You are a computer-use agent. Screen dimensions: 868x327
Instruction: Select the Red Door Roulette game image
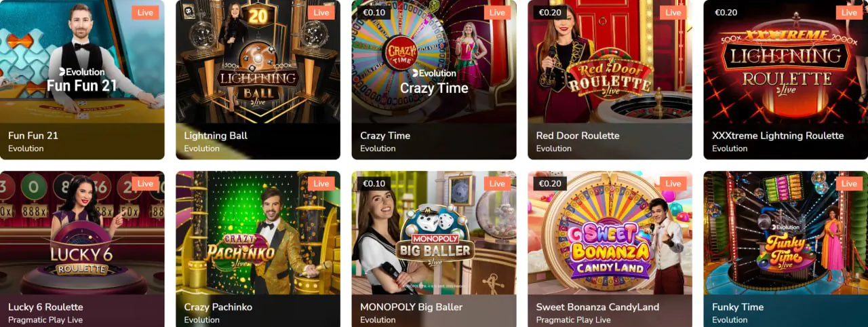(x=610, y=62)
